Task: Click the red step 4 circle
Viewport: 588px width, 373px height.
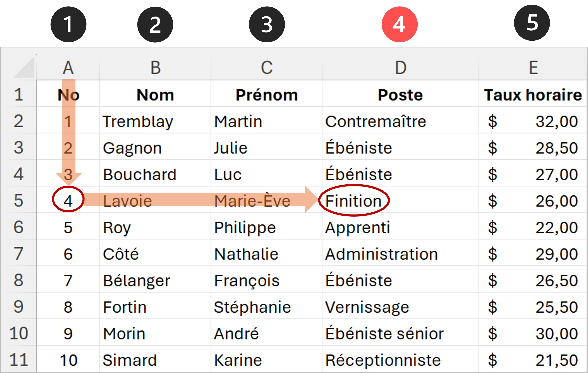Action: [x=400, y=24]
